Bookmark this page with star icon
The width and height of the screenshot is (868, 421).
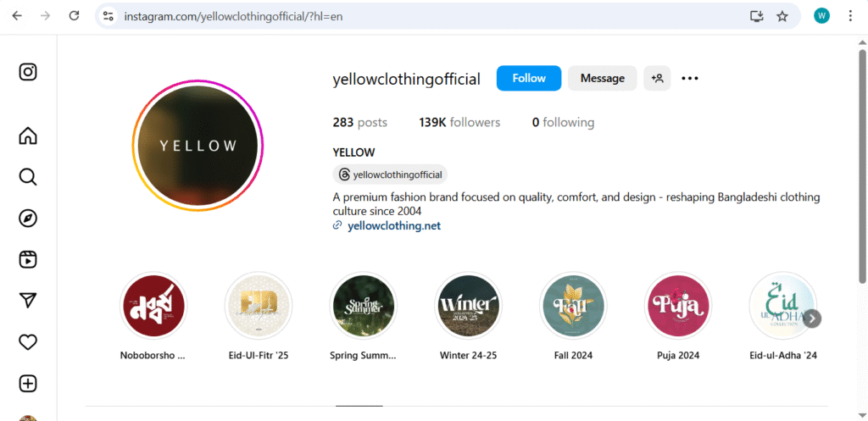[x=782, y=16]
